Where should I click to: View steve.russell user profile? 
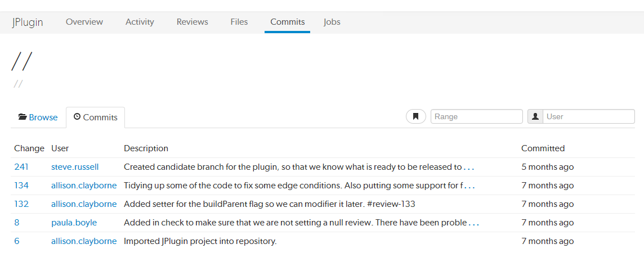tap(75, 167)
